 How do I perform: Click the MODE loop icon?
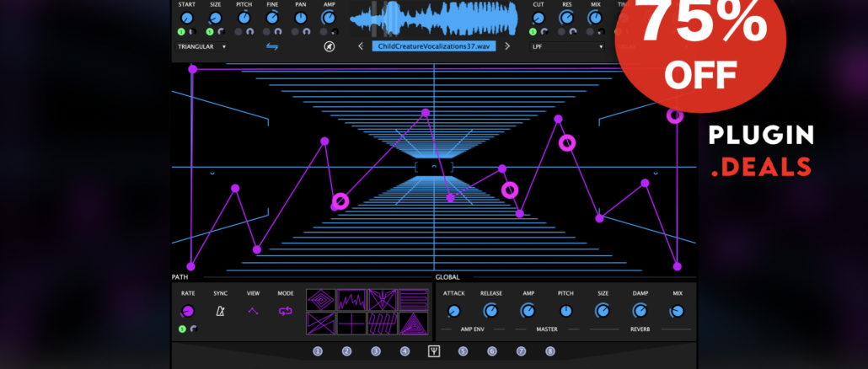[x=285, y=312]
